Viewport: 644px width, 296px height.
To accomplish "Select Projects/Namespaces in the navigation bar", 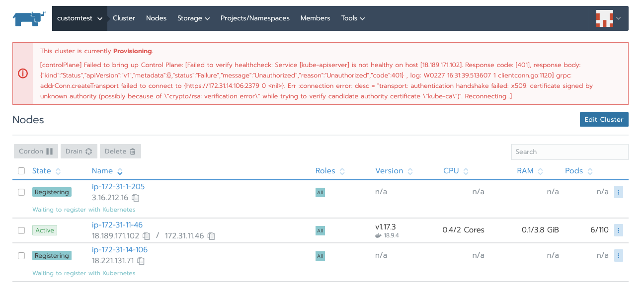I will pyautogui.click(x=255, y=18).
